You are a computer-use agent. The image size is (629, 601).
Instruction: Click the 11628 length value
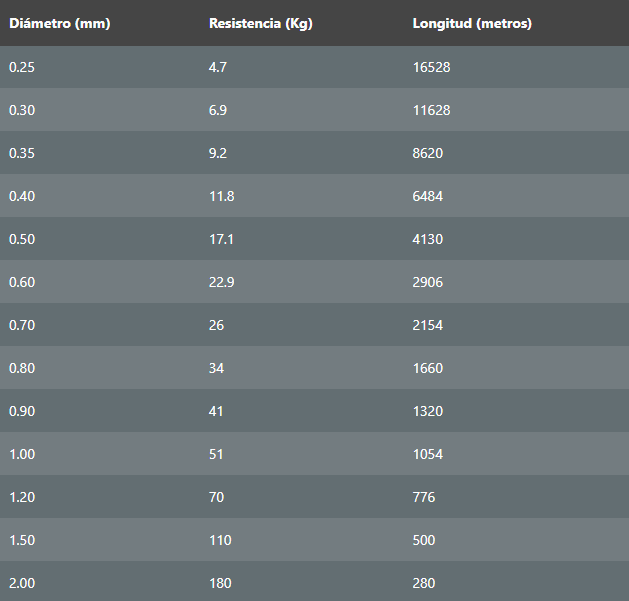coord(431,110)
